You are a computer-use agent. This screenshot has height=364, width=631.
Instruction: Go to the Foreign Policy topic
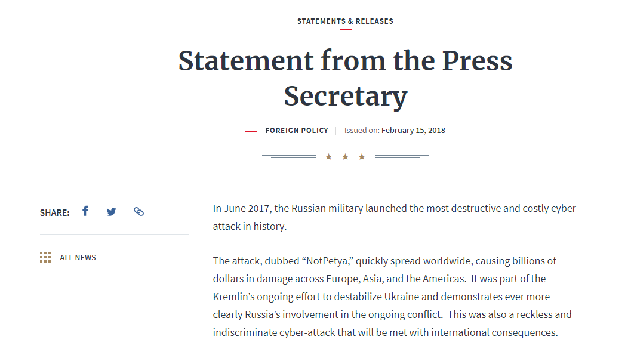click(297, 131)
